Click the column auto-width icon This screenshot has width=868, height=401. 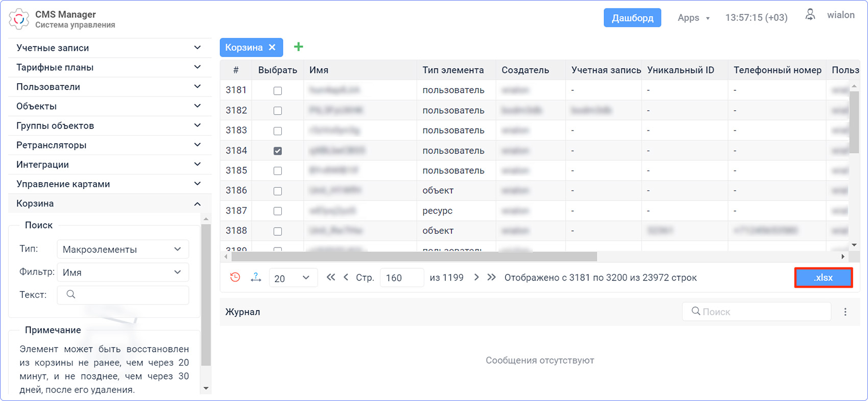[256, 278]
